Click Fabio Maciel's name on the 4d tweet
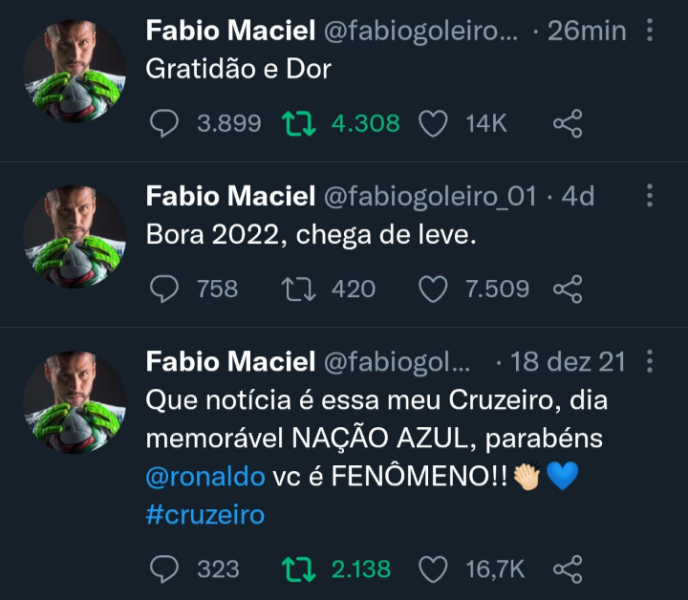Image resolution: width=688 pixels, height=600 pixels. pyautogui.click(x=231, y=196)
